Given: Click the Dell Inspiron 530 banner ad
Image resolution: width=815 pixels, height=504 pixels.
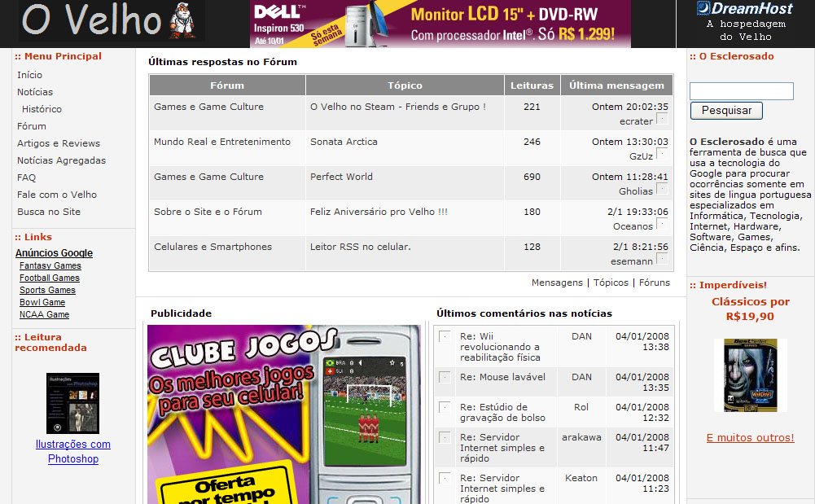Looking at the screenshot, I should (x=440, y=24).
